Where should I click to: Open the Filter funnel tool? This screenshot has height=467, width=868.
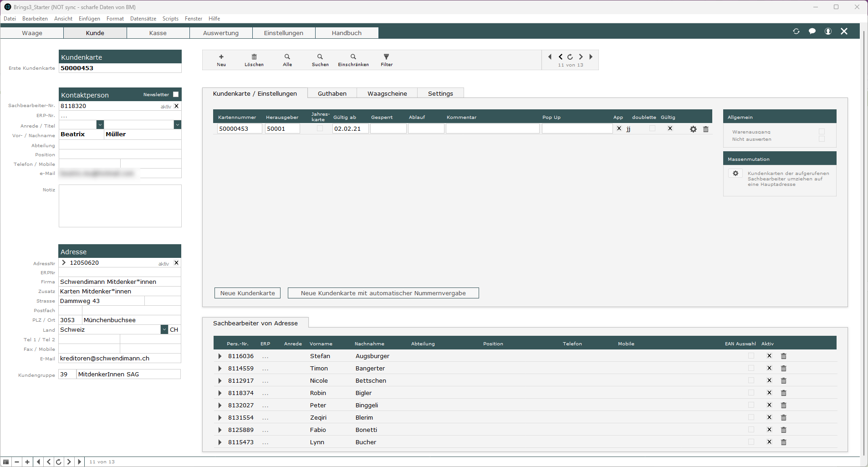pyautogui.click(x=387, y=57)
